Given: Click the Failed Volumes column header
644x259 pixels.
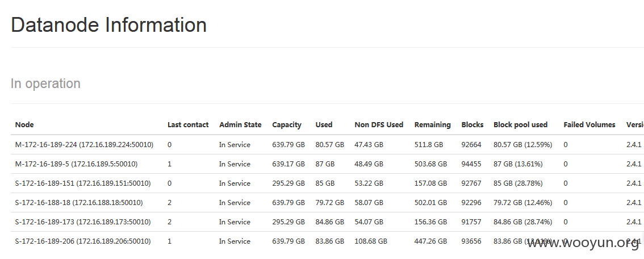Looking at the screenshot, I should coord(589,125).
